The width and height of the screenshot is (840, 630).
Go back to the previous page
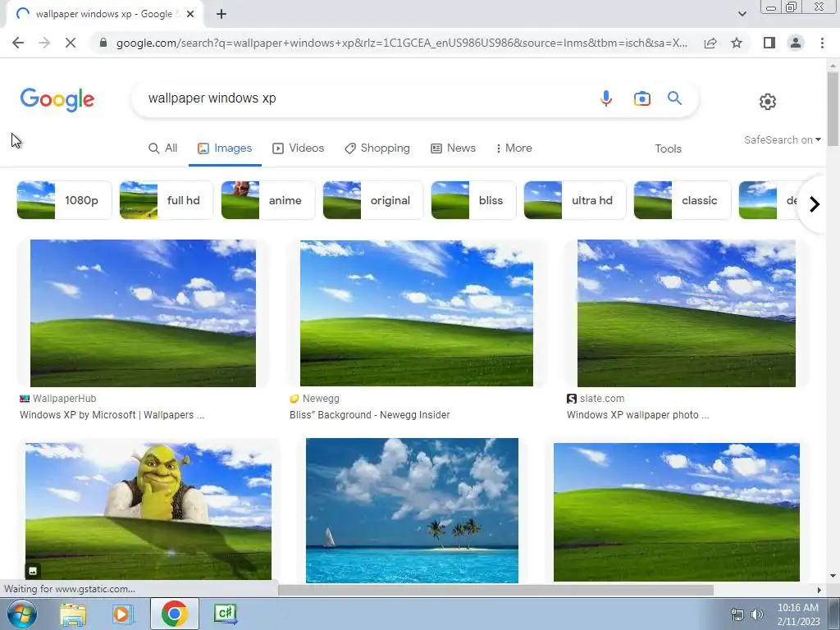pos(18,43)
